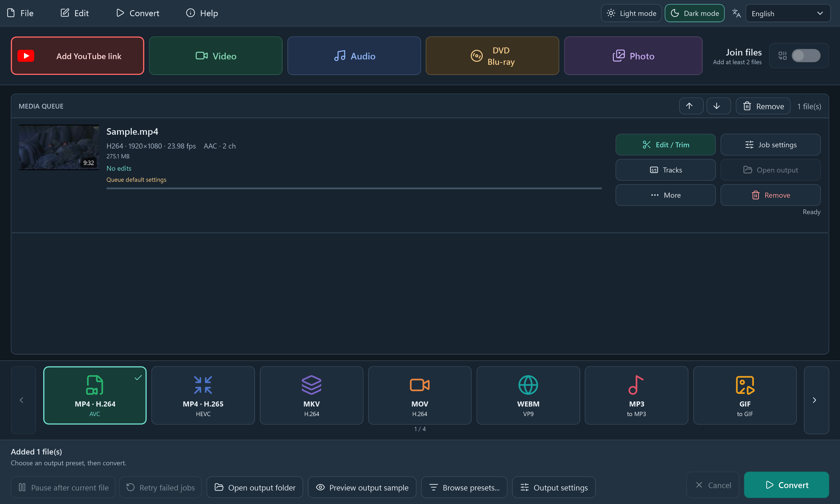
Task: Open Tracks for Sample.mp4
Action: (665, 170)
